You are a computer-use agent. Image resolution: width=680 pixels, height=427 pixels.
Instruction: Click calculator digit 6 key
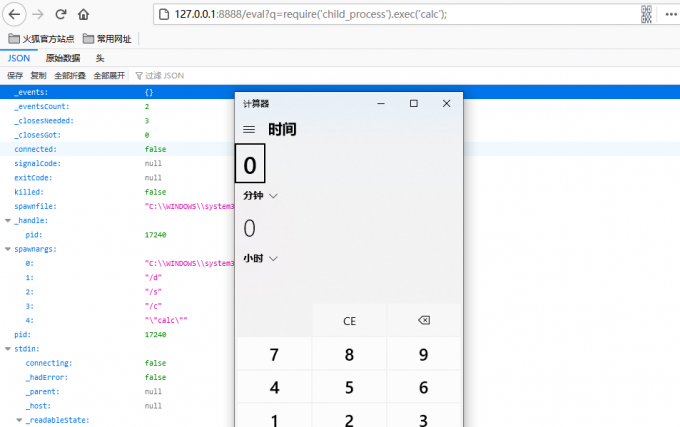tap(424, 387)
